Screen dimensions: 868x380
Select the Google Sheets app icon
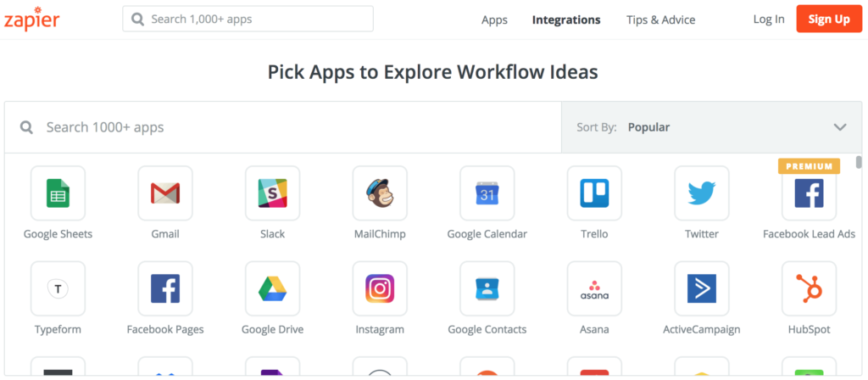click(x=58, y=193)
